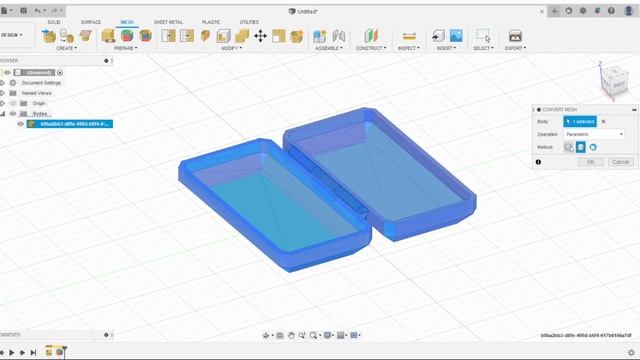Toggle visibility of the root (Unsaved) component
The height and width of the screenshot is (360, 640).
7,73
